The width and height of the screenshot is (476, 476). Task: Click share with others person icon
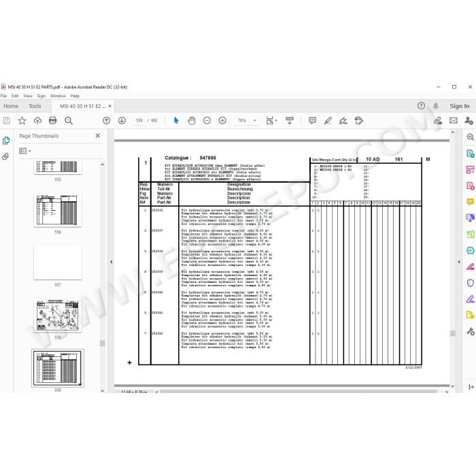click(x=469, y=120)
